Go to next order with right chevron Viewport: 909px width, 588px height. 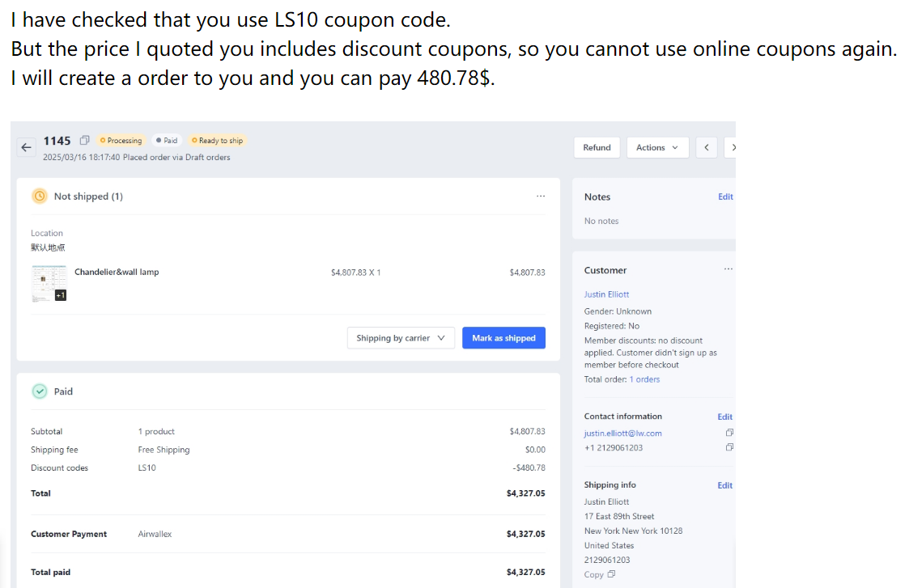[x=732, y=148]
